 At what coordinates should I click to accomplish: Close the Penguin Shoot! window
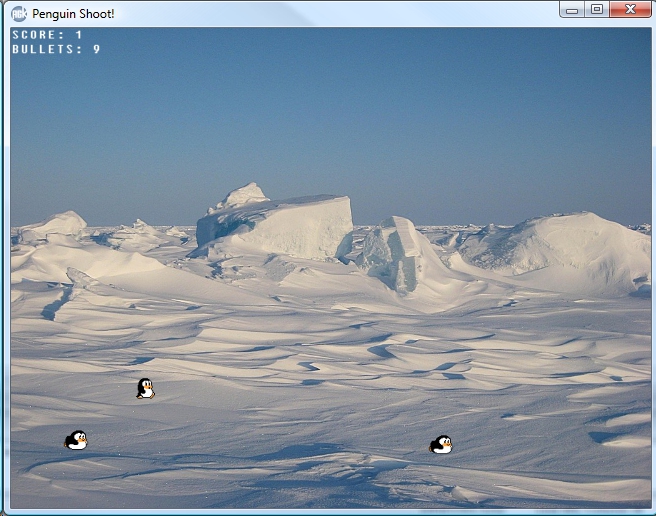tap(630, 9)
